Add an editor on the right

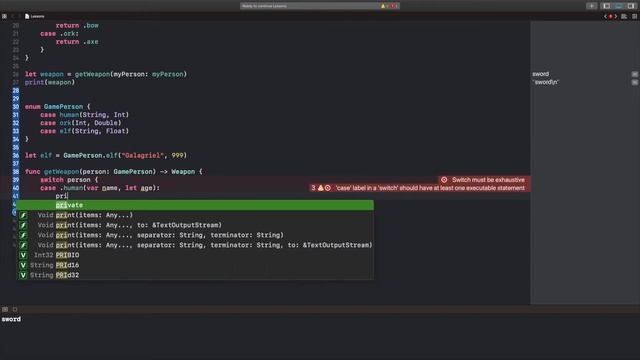pyautogui.click(x=635, y=16)
